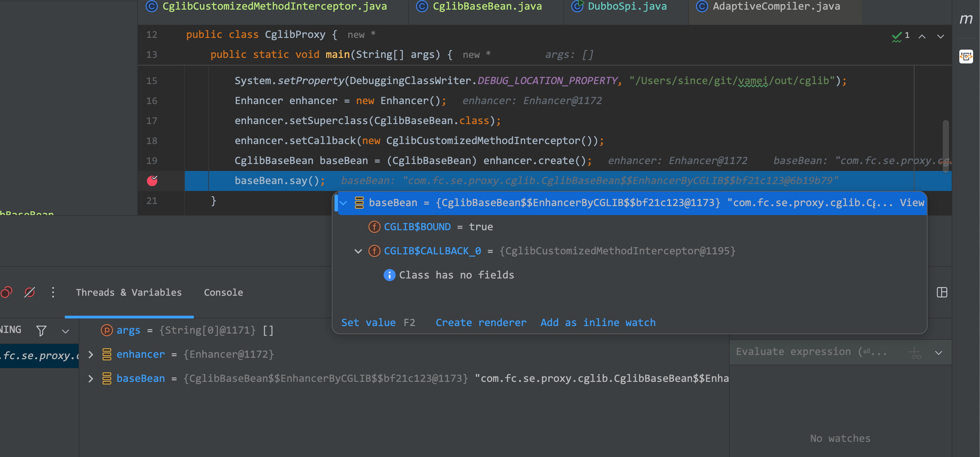Click the runnable class icon on DubboSpi.java tab
The height and width of the screenshot is (457, 980).
point(577,7)
